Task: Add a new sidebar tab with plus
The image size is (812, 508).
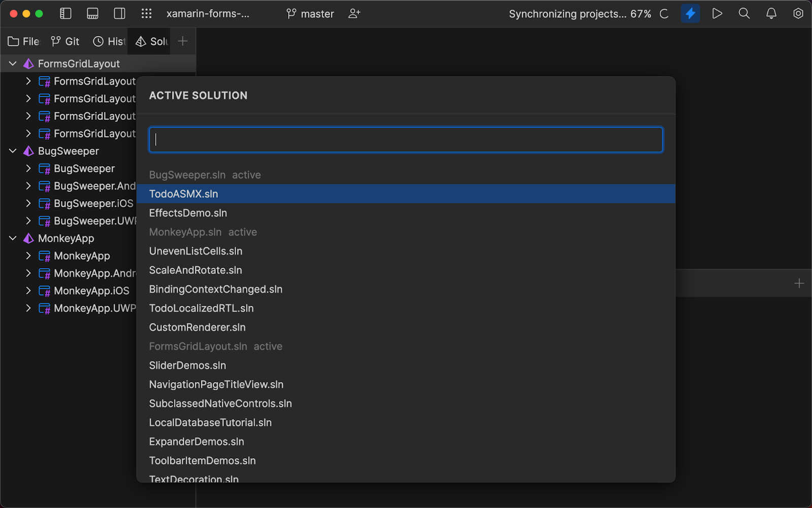Action: (x=183, y=41)
